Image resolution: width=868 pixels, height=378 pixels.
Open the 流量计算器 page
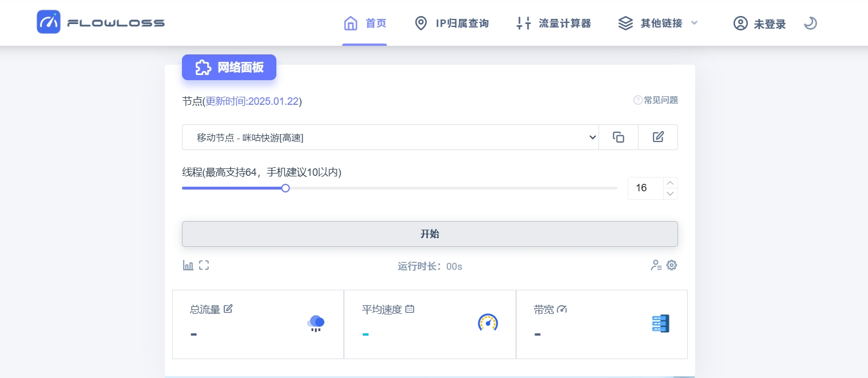[553, 23]
